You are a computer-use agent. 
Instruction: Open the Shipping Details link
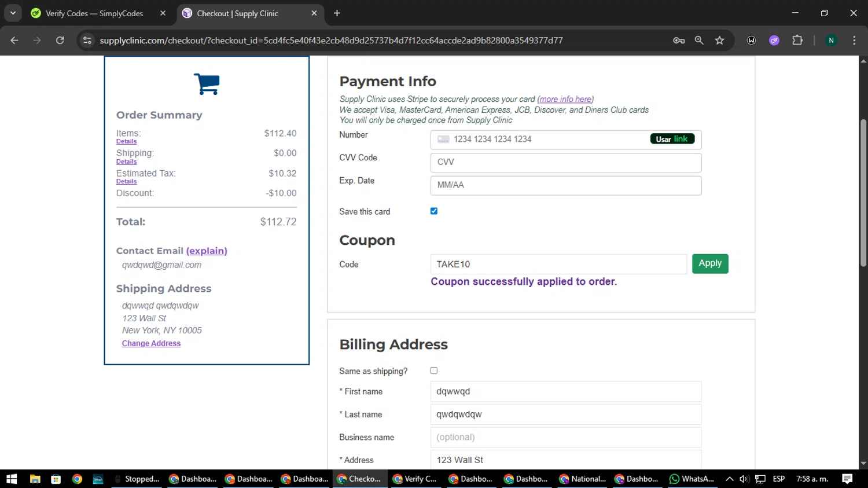(126, 162)
